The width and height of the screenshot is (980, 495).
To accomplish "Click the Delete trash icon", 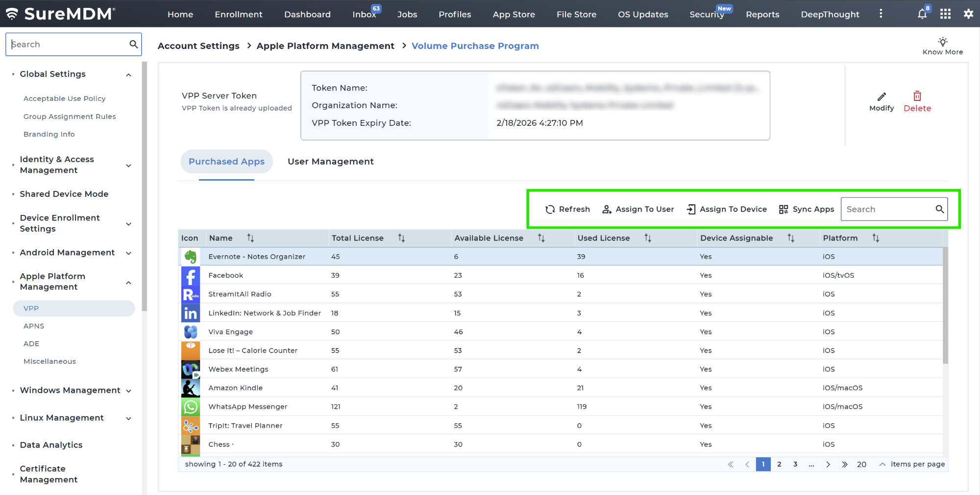I will pyautogui.click(x=917, y=96).
